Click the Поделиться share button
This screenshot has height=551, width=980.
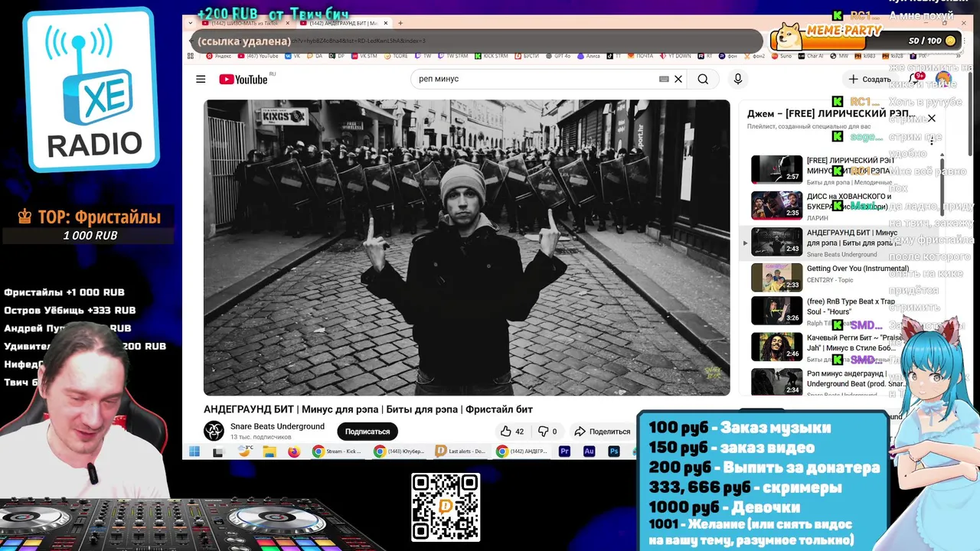click(x=603, y=432)
